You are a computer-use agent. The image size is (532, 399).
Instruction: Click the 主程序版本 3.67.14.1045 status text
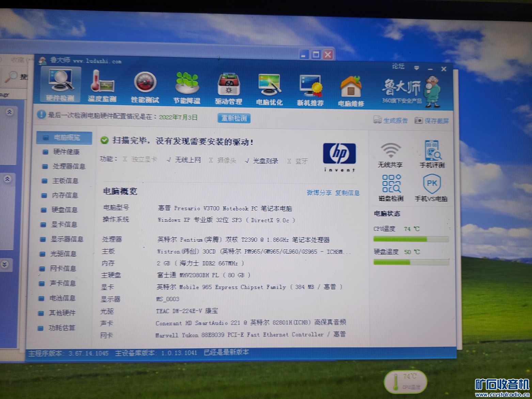click(68, 353)
